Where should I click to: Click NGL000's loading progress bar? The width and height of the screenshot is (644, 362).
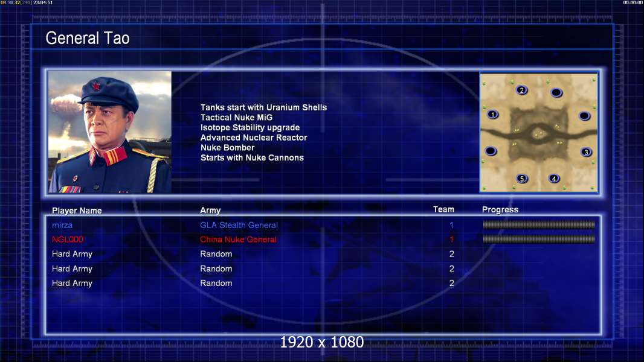(539, 239)
